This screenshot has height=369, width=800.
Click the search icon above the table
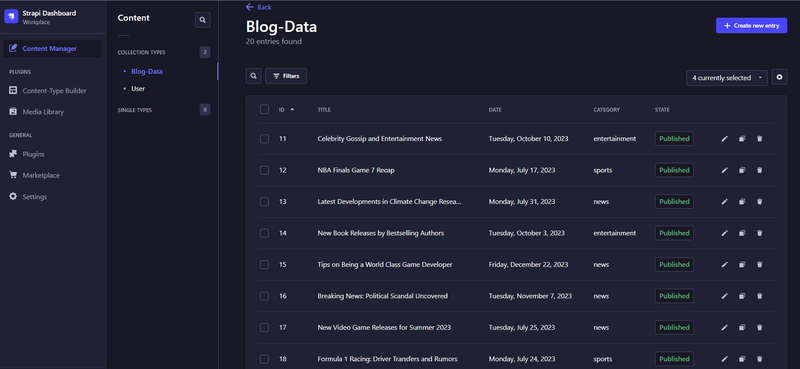[254, 76]
